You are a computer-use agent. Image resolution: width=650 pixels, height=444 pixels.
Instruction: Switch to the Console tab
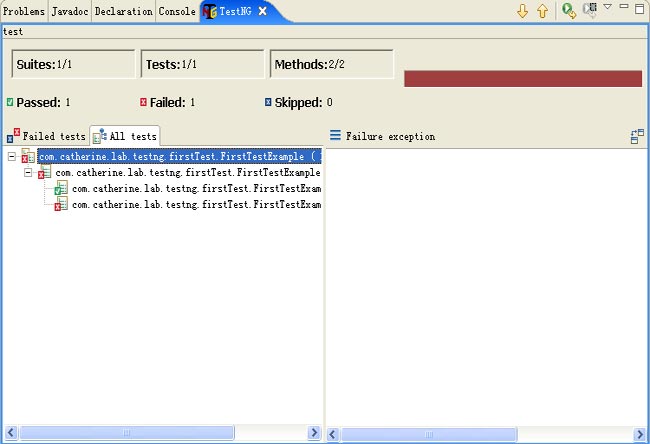click(177, 12)
